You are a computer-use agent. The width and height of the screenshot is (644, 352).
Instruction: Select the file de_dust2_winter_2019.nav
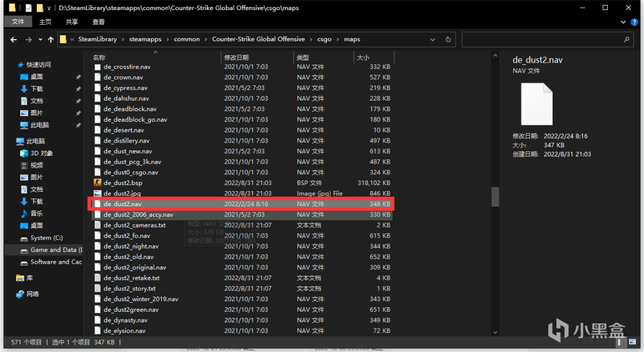pos(141,299)
